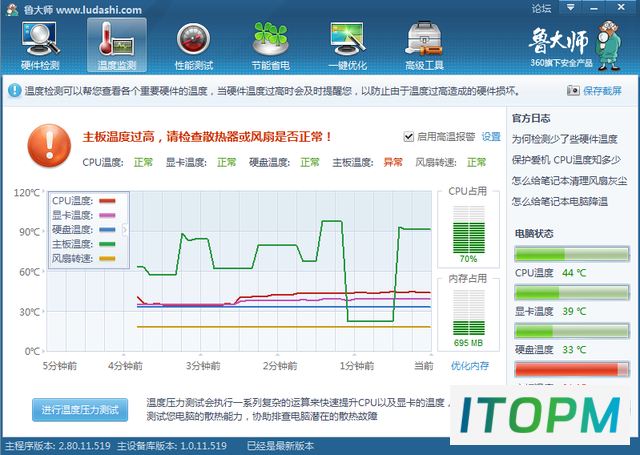
Task: Click the CPU温度 44℃ green progress bar
Action: (572, 254)
